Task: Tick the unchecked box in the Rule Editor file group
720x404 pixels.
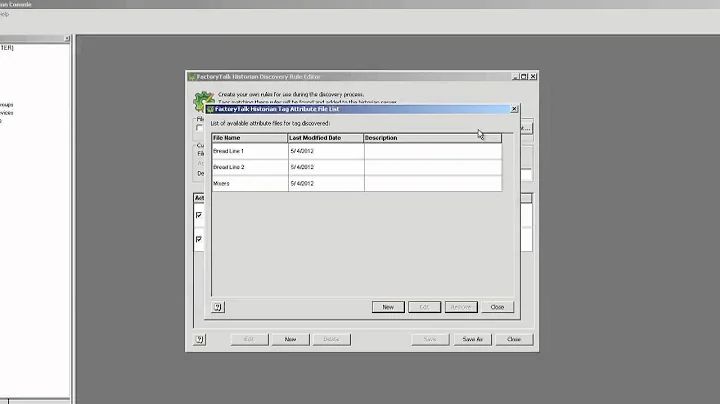Action: click(199, 128)
